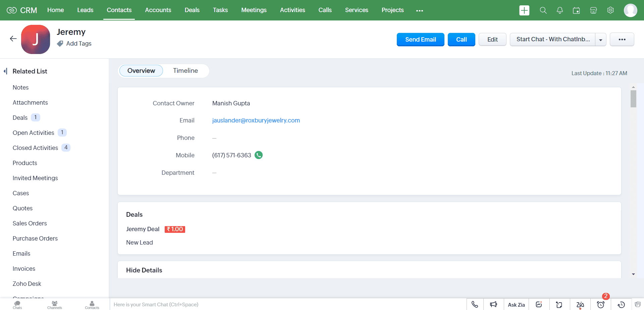Go back using the left arrow
Viewport: 644px width, 310px height.
point(13,39)
